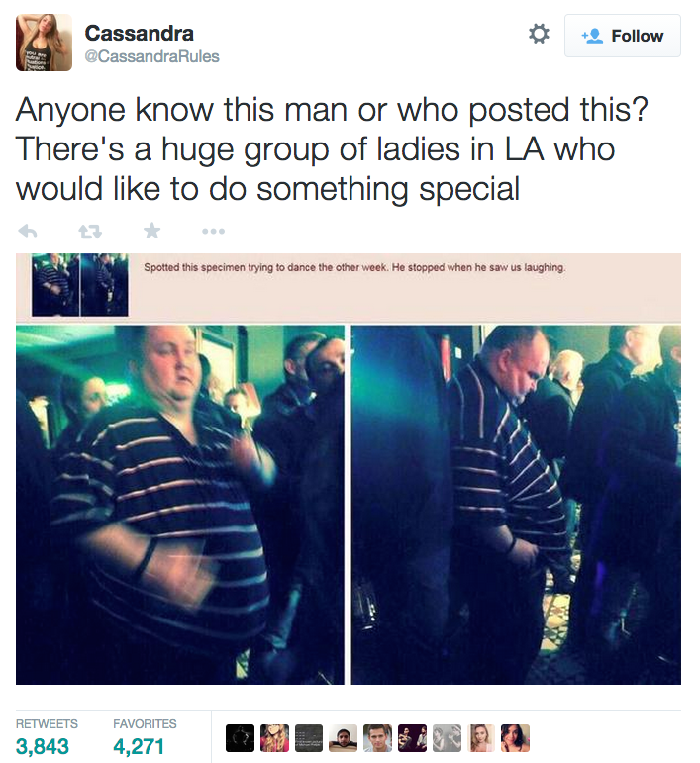Open the left photo of the man dancing

[180, 505]
